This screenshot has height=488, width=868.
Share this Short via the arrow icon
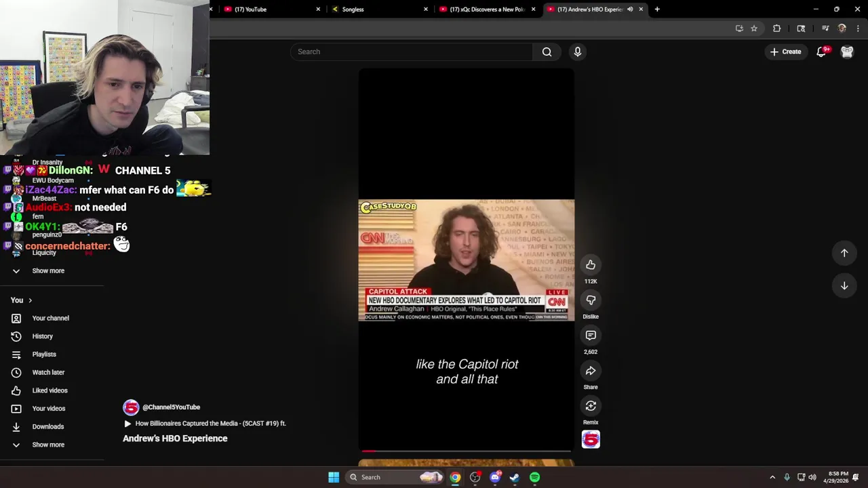(591, 371)
